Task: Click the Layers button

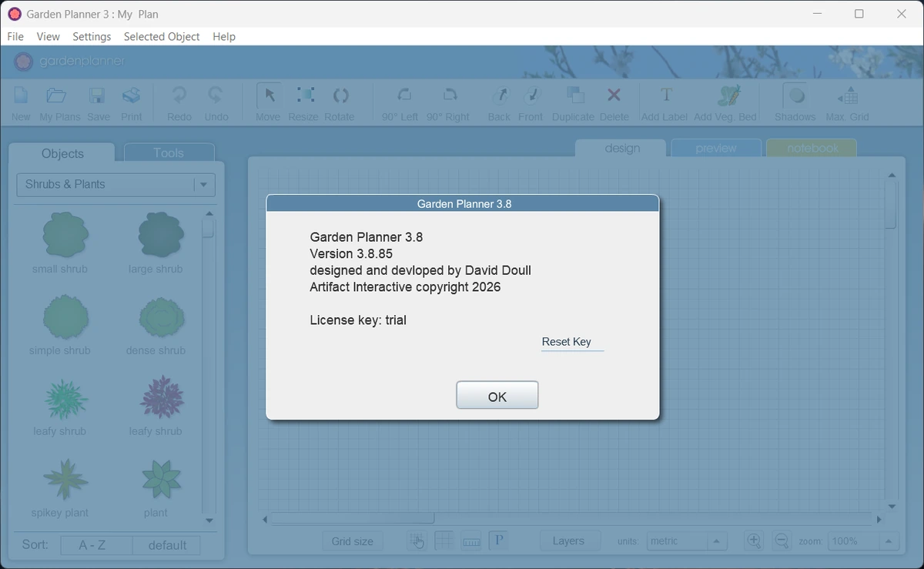Action: pyautogui.click(x=568, y=541)
